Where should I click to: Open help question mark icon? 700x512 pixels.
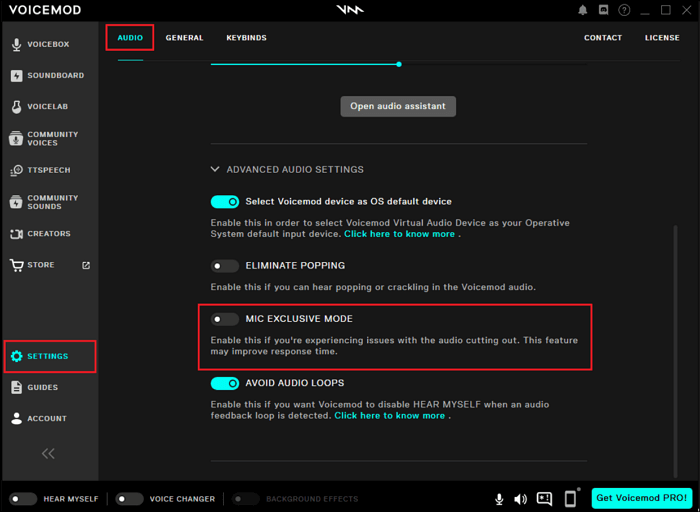coord(624,10)
